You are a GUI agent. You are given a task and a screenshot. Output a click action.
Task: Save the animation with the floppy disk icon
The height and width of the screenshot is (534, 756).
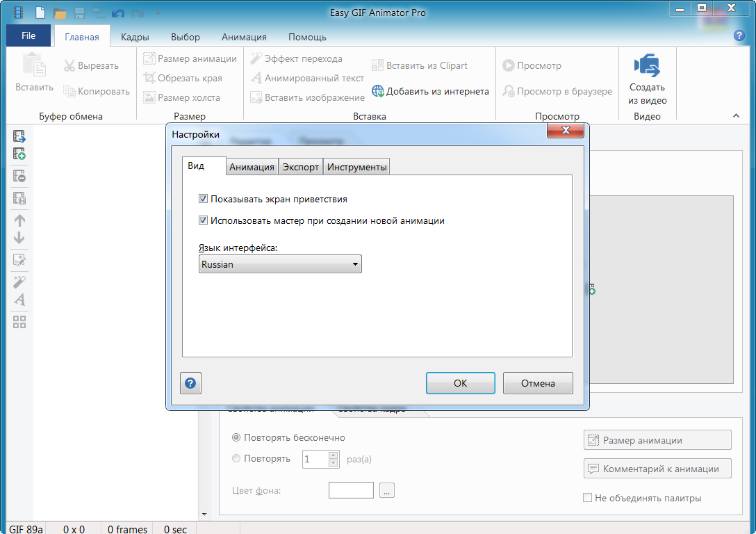point(79,13)
